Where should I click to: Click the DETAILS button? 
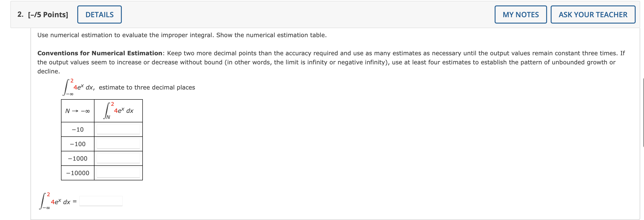[99, 14]
